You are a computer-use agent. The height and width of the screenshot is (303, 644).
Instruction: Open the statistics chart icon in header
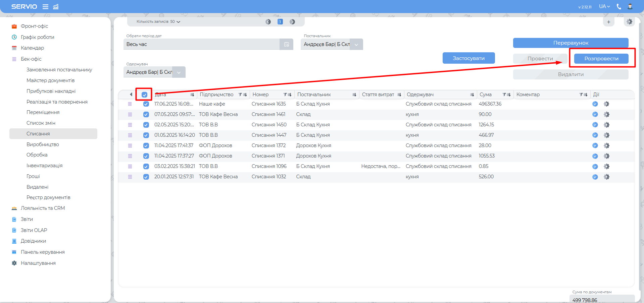pyautogui.click(x=56, y=7)
